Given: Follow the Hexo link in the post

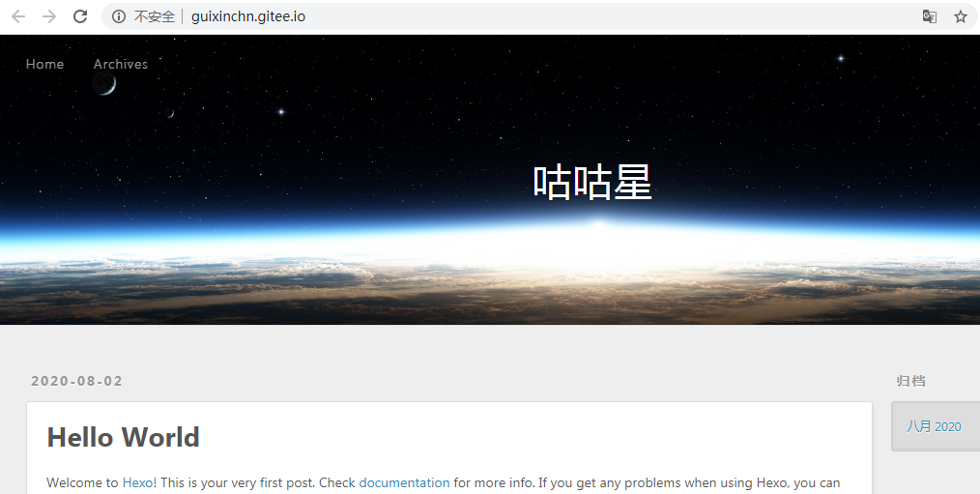Looking at the screenshot, I should (137, 482).
